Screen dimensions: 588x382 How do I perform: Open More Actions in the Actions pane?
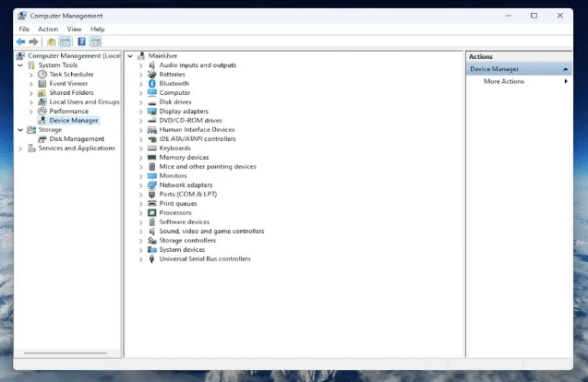coord(504,81)
